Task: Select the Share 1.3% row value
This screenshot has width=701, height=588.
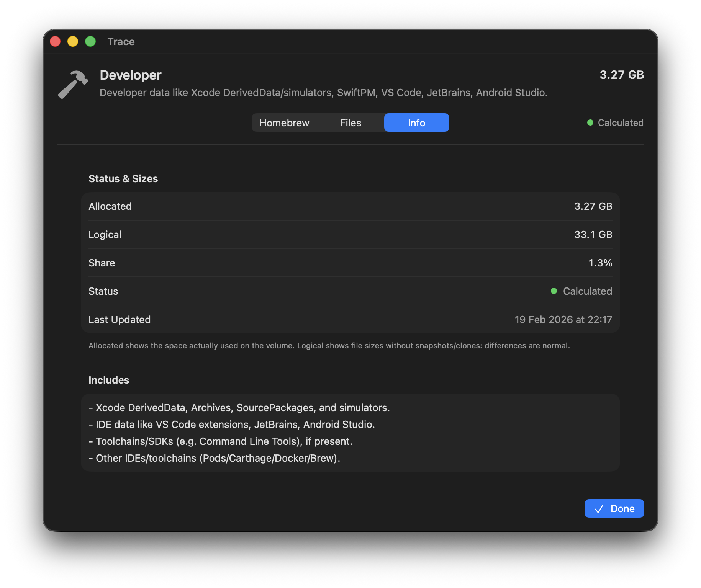Action: pos(600,263)
